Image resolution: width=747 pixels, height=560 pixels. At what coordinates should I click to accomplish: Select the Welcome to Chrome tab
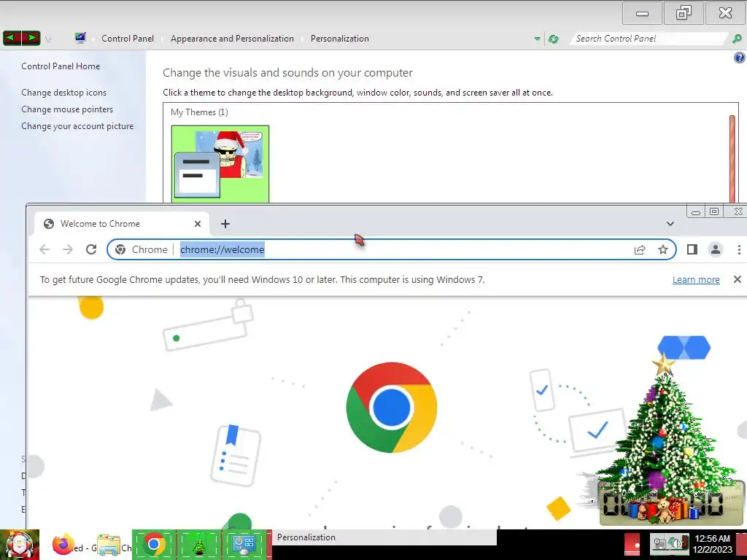click(122, 224)
